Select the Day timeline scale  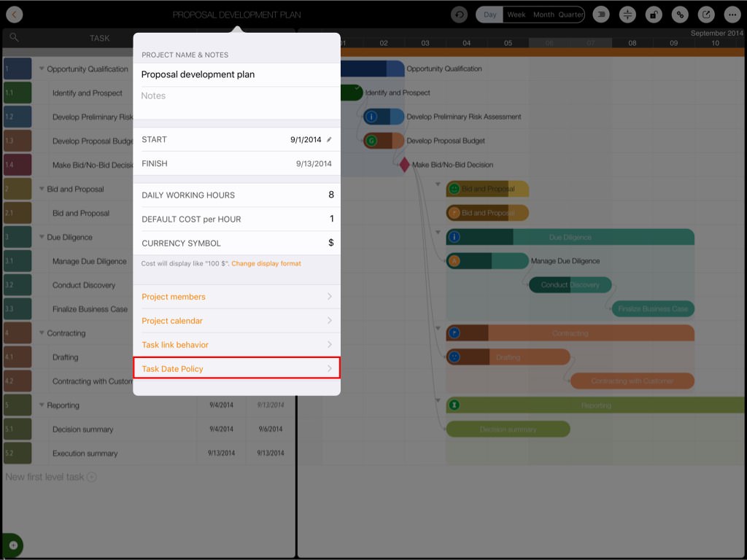click(490, 15)
